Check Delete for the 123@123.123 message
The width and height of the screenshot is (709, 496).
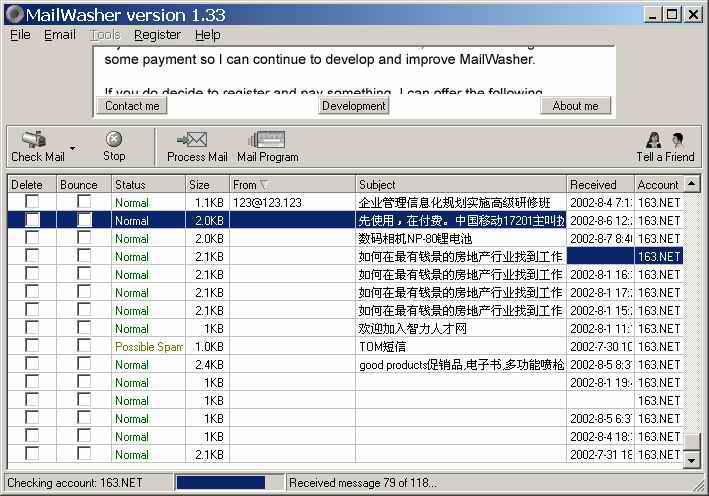click(x=32, y=202)
